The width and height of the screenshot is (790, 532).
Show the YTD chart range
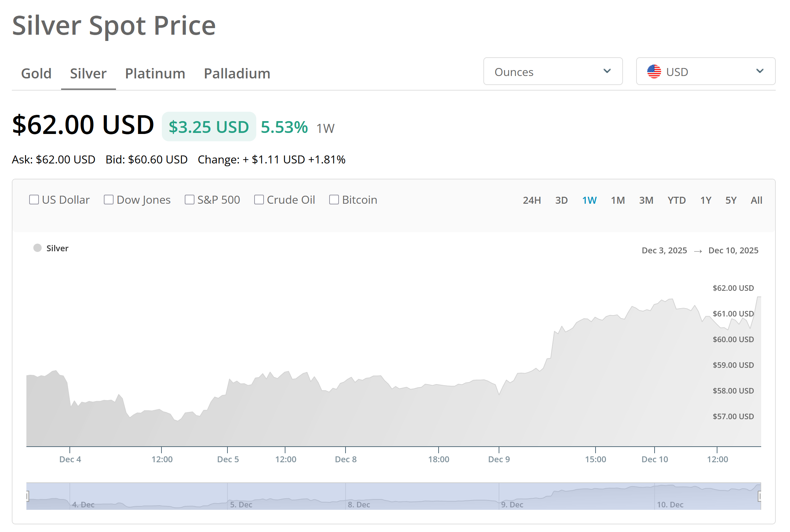coord(676,200)
